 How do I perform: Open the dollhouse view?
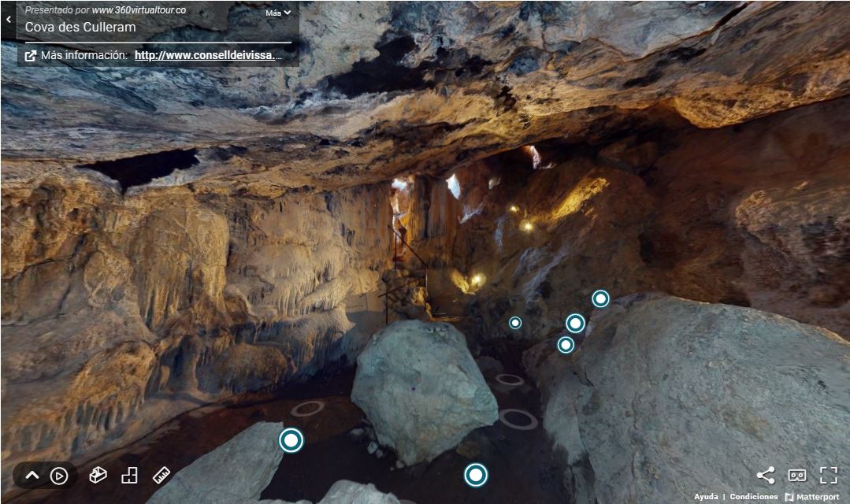click(x=98, y=476)
